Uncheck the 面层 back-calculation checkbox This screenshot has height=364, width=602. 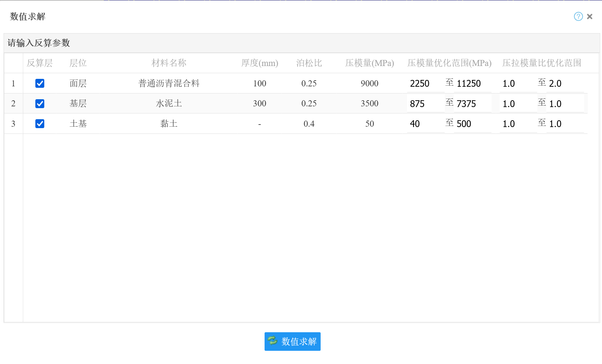tap(40, 84)
